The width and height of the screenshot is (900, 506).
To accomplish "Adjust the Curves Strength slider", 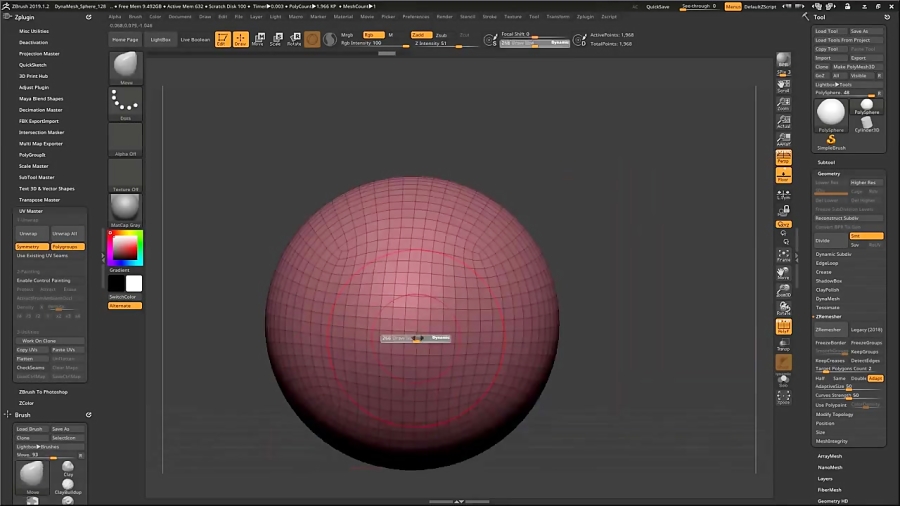I will click(x=848, y=395).
